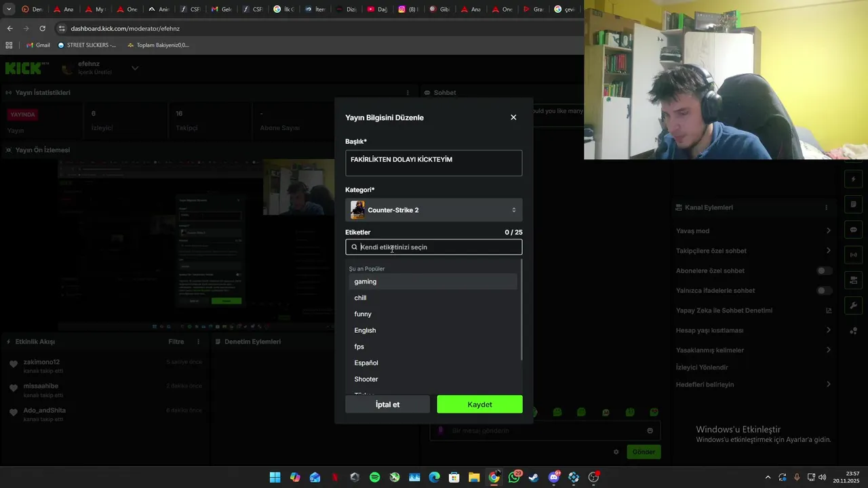Click the green Kaydet button
The height and width of the screenshot is (488, 868).
point(479,405)
